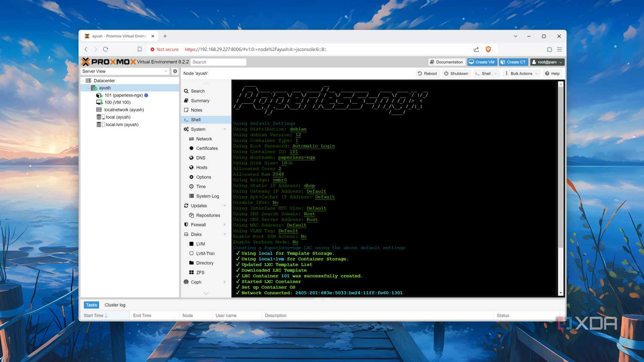Viewport: 644px width, 362px height.
Task: Open Documentation button
Action: click(x=447, y=62)
